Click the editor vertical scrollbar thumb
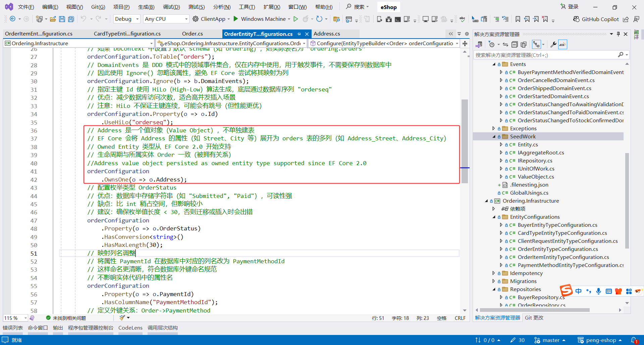The width and height of the screenshot is (644, 345). tap(465, 141)
